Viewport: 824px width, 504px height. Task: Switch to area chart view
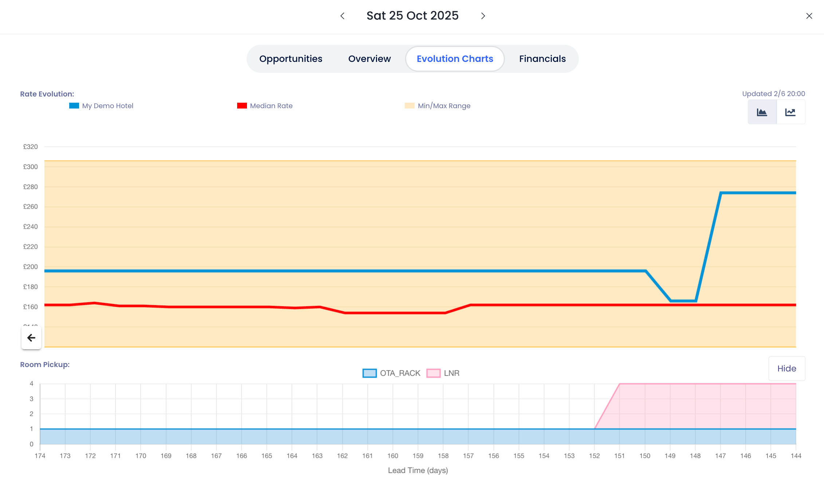coord(762,112)
